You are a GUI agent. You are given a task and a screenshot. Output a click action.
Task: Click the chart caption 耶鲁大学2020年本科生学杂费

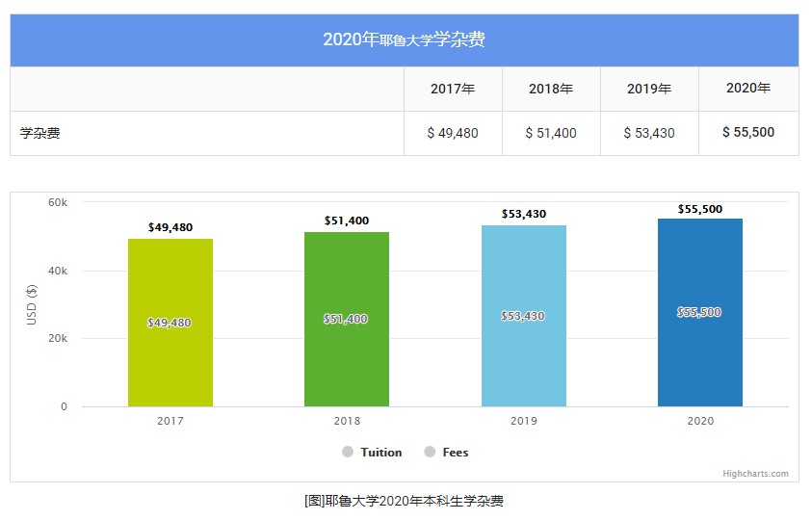(404, 501)
